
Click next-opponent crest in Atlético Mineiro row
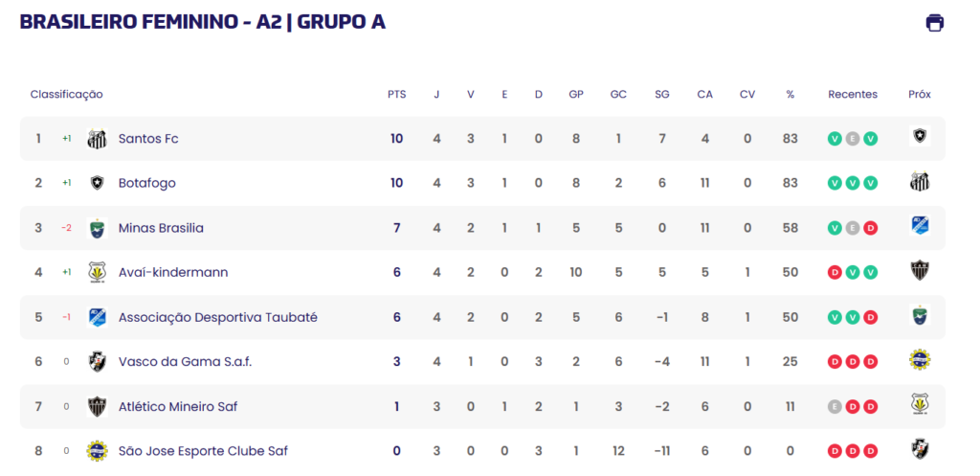coord(920,403)
